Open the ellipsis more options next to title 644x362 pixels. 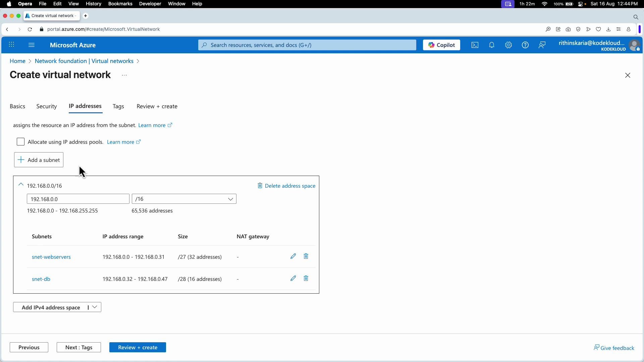(x=124, y=75)
